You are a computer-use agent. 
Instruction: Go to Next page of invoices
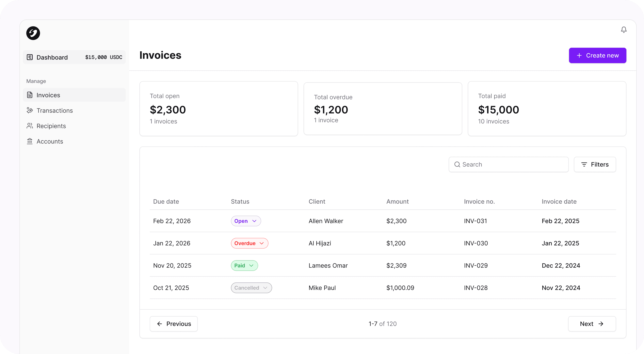592,324
